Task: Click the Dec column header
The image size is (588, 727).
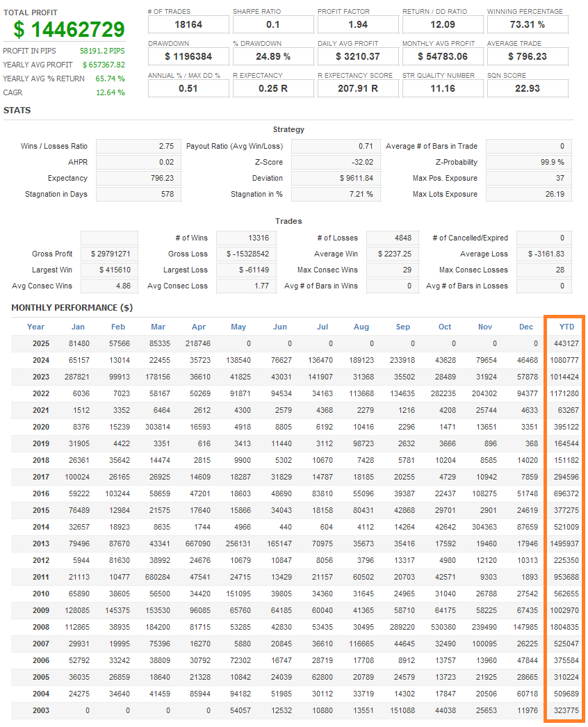Action: 526,327
